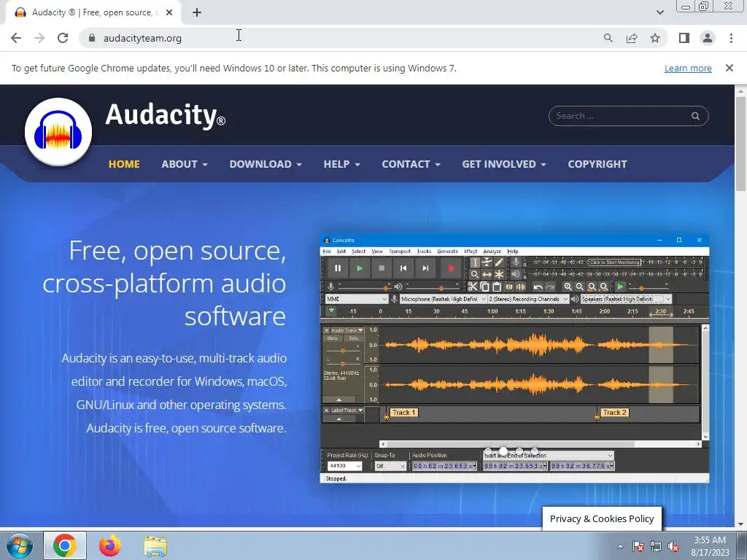
Task: Select the first carousel dot
Action: pos(488,451)
